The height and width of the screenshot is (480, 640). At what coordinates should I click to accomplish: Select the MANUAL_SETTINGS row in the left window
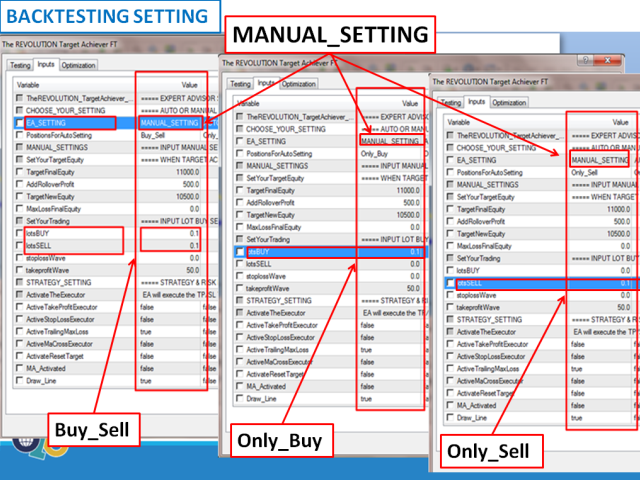coord(116,147)
